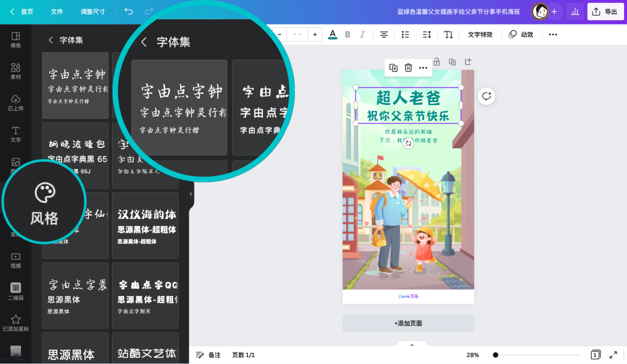Viewport: 627px width, 364px height.
Task: Select the 站酷文艺体 font set
Action: click(x=145, y=348)
